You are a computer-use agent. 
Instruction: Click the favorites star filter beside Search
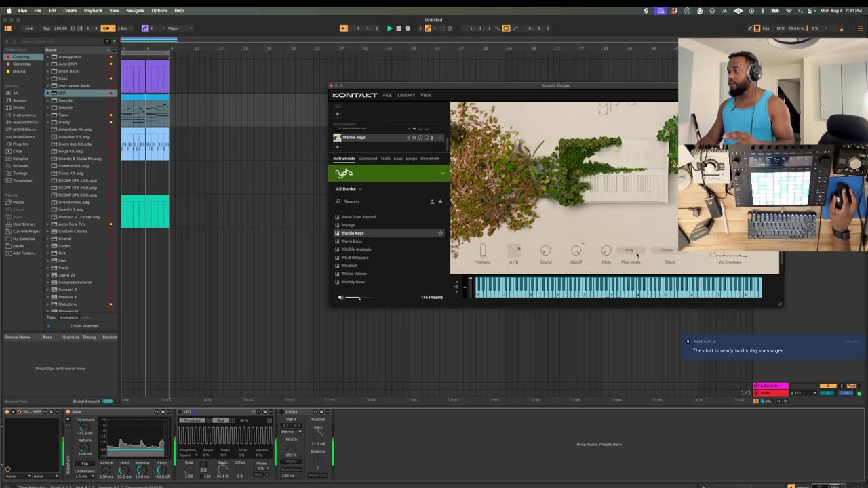440,201
